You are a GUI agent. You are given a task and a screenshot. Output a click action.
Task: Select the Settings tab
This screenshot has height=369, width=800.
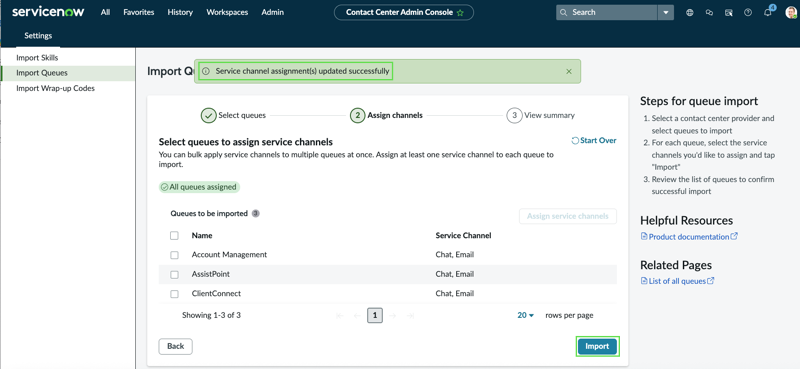coord(38,36)
